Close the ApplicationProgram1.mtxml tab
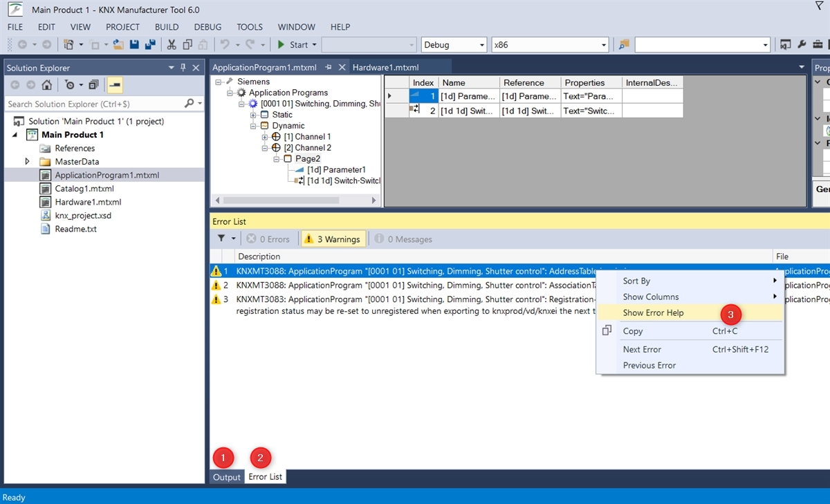Viewport: 830px width, 504px height. click(341, 68)
